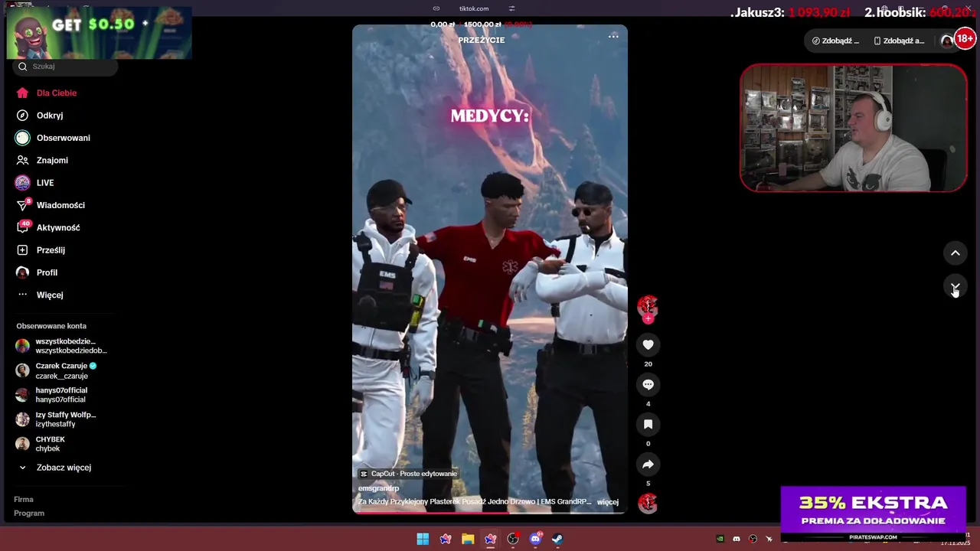980x551 pixels.
Task: Open the GET $0.50 ad banner
Action: point(99,32)
